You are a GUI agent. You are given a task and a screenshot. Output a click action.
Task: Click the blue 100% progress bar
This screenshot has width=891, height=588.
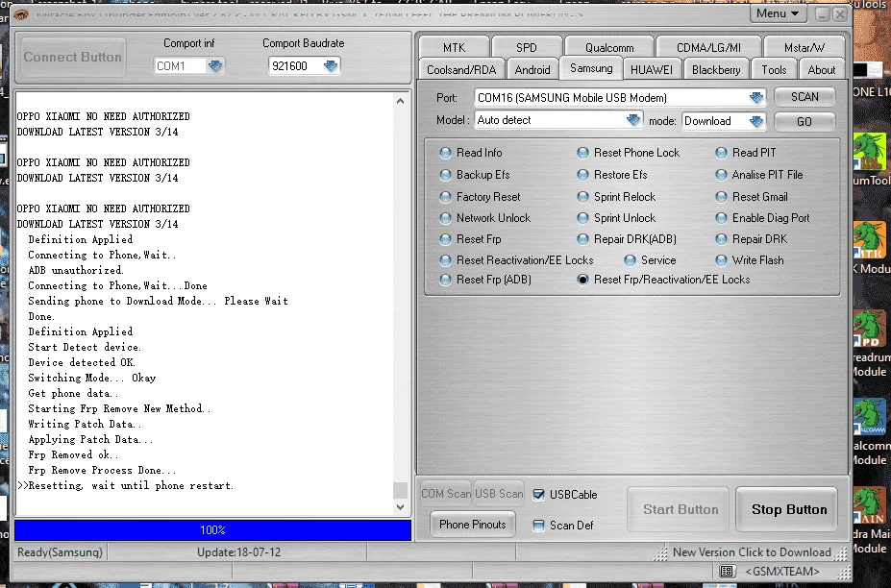[212, 530]
